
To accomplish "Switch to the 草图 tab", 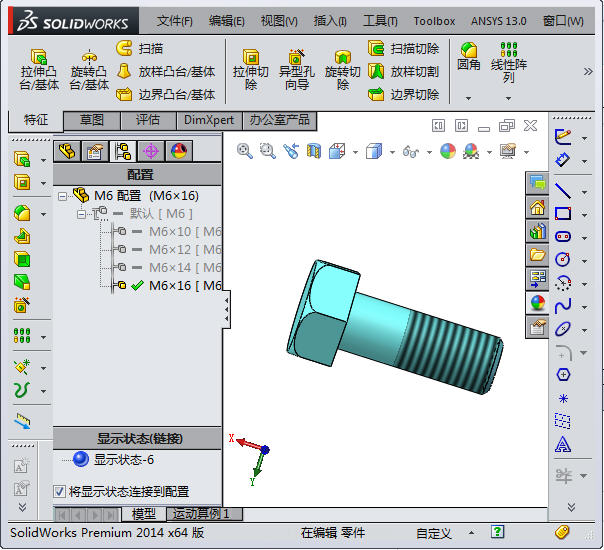I will 92,120.
